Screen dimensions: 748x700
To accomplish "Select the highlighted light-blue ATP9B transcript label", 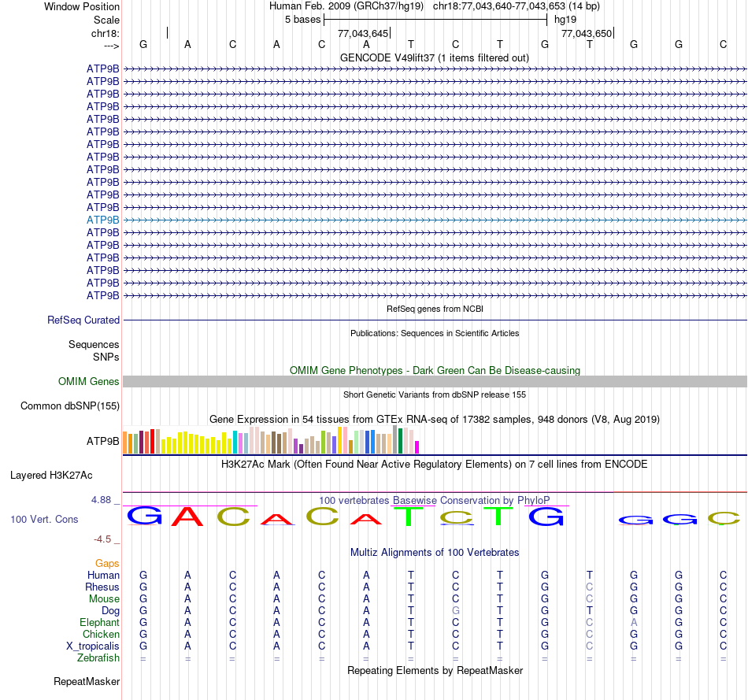I will (102, 220).
